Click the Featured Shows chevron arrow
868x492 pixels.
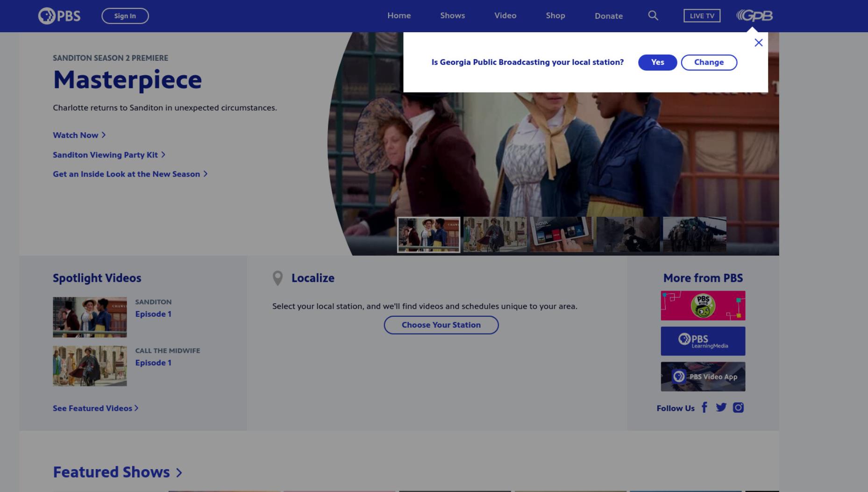click(x=179, y=473)
